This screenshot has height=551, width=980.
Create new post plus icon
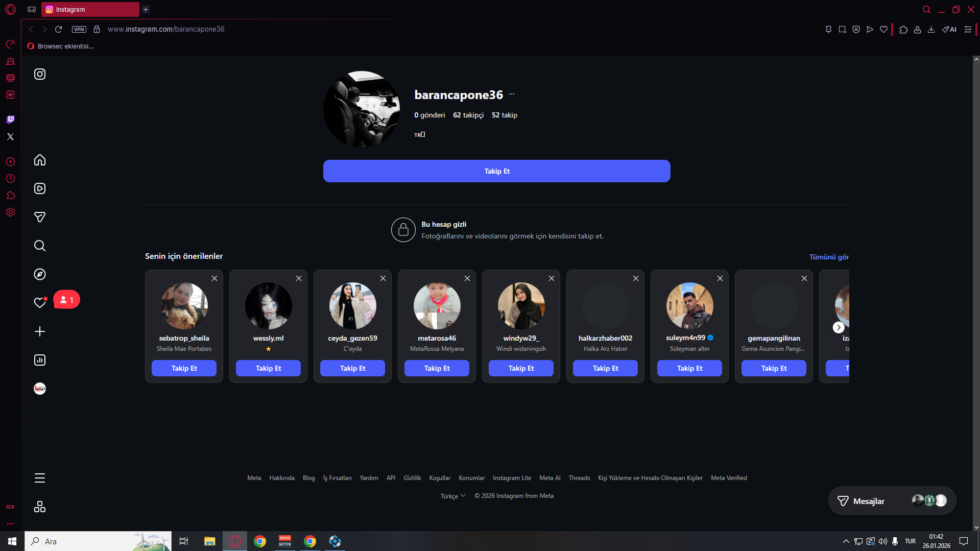click(x=40, y=331)
